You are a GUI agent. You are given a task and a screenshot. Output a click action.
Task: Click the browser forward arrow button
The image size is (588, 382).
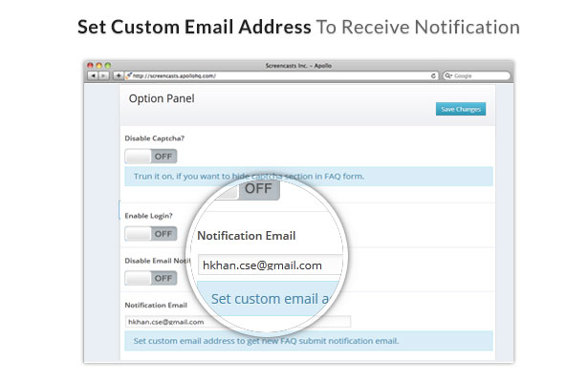click(103, 75)
